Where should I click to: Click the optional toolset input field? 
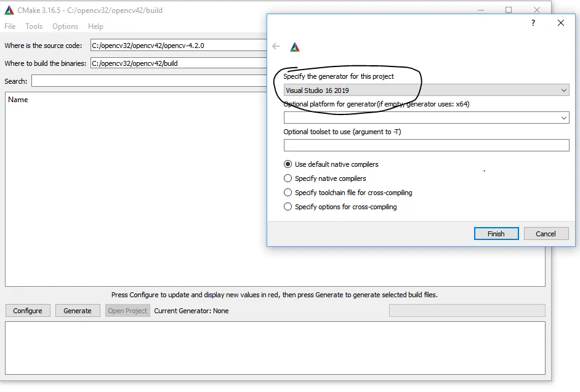tap(427, 145)
